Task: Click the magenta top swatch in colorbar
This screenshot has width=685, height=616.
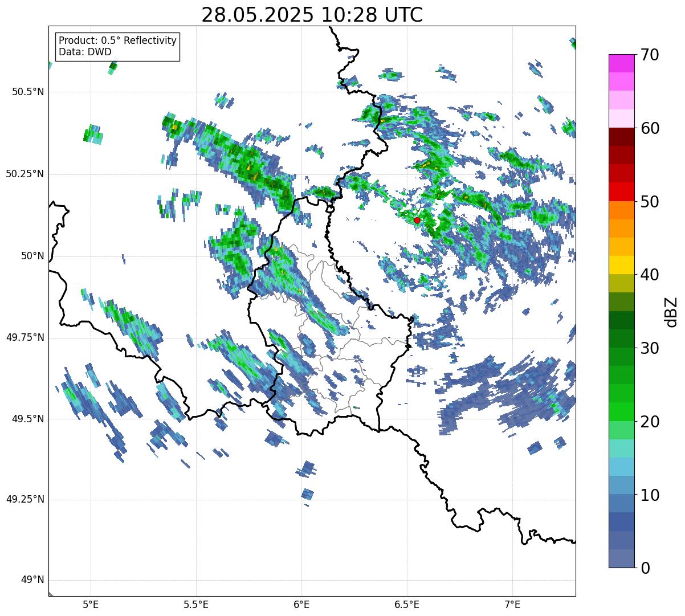Action: 621,63
